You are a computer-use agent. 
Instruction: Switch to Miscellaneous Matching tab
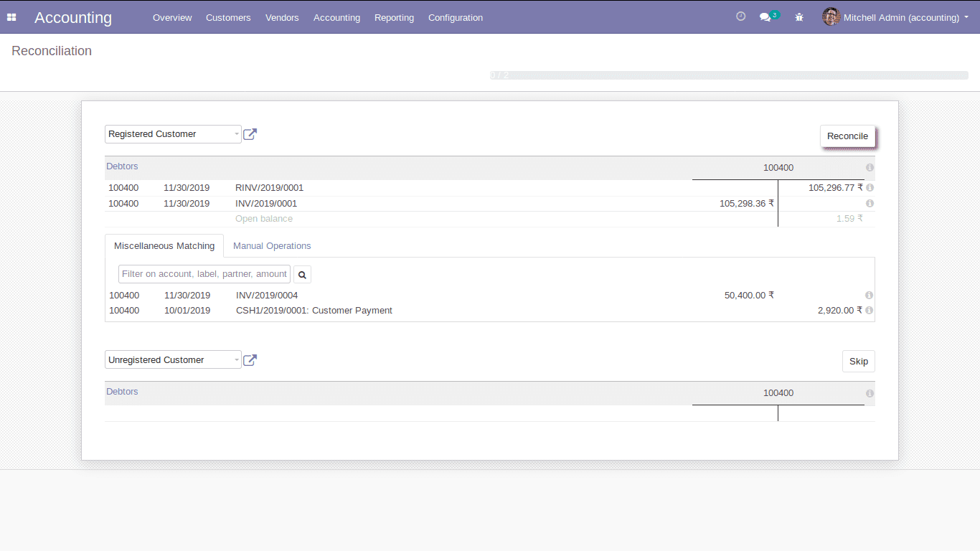click(x=164, y=246)
